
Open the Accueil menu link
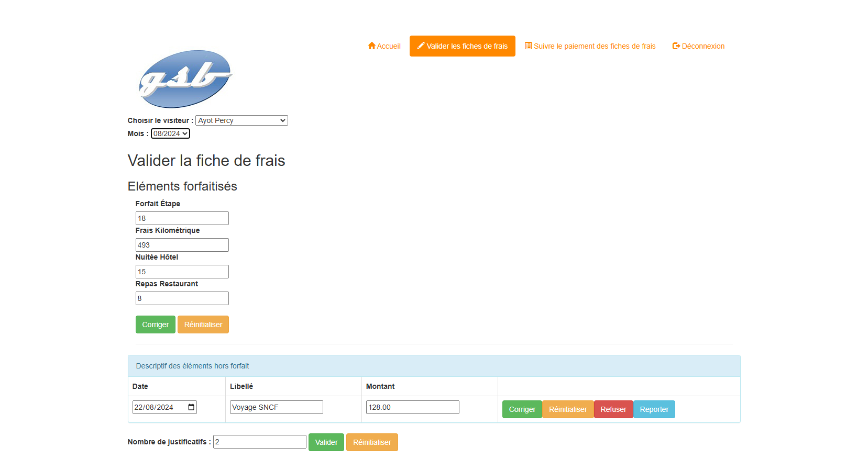(x=388, y=46)
